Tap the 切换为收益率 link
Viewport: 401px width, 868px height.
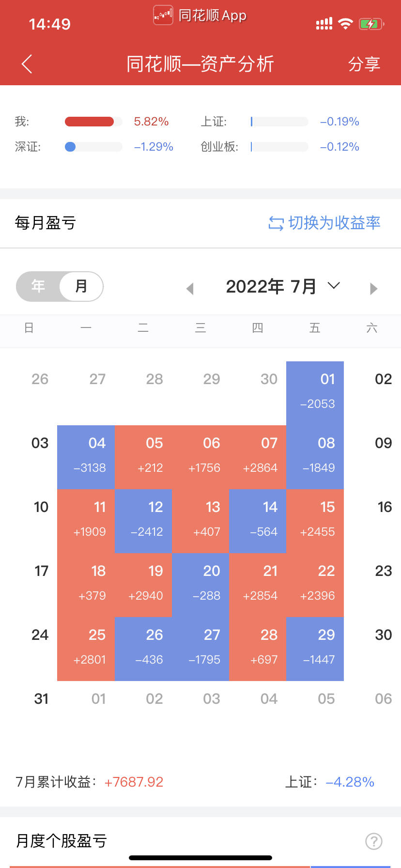(334, 223)
